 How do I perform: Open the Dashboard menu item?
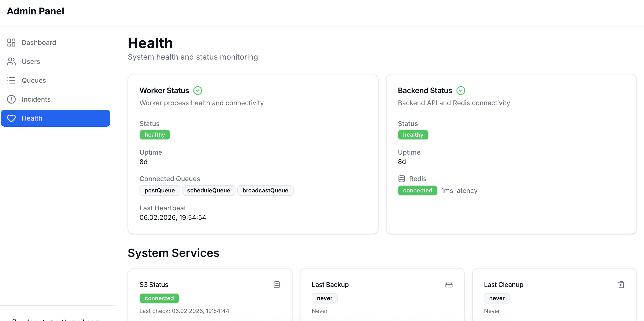point(39,43)
